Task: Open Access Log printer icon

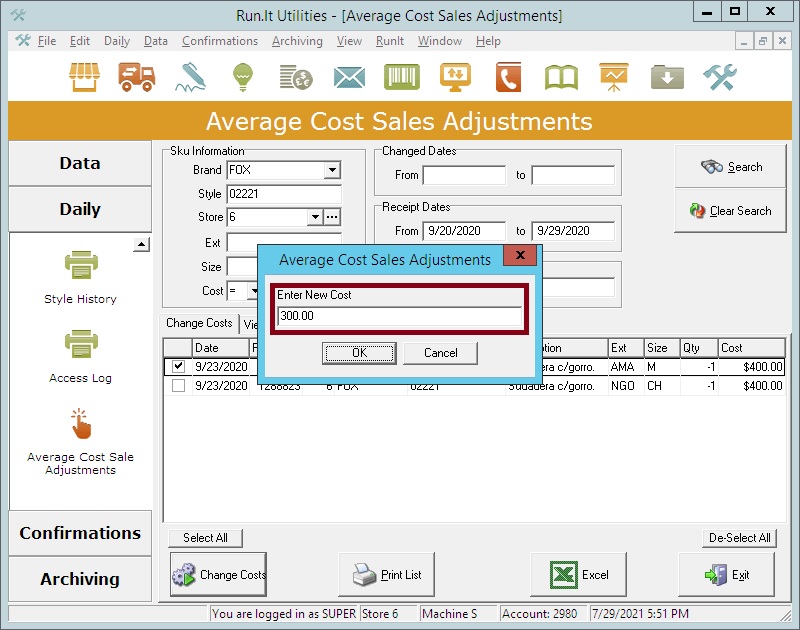Action: [x=81, y=344]
